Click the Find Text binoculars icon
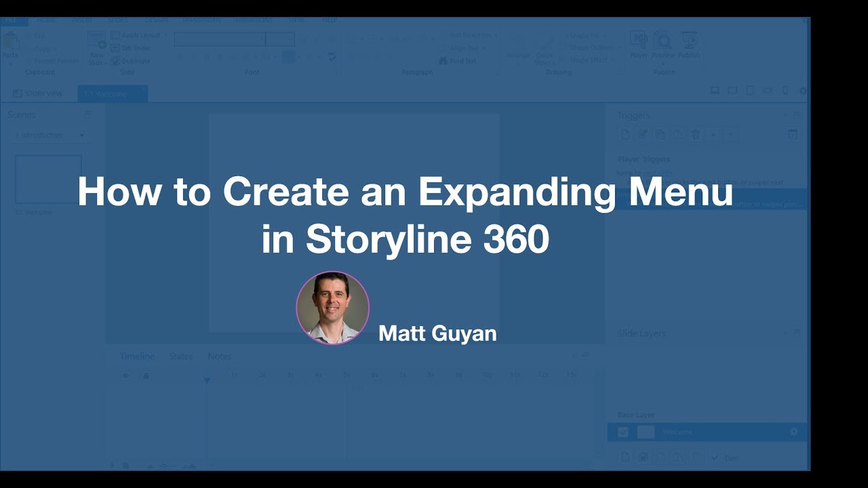This screenshot has height=488, width=868. [443, 61]
